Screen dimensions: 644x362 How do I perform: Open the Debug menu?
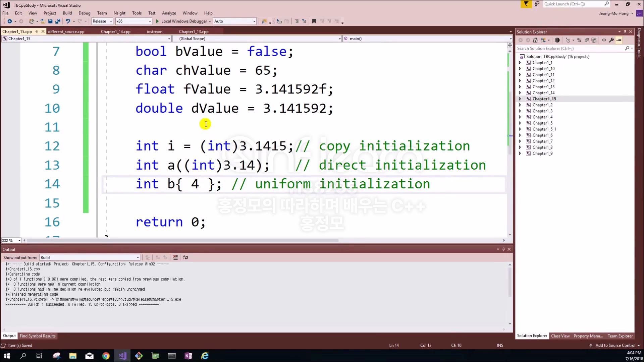84,13
